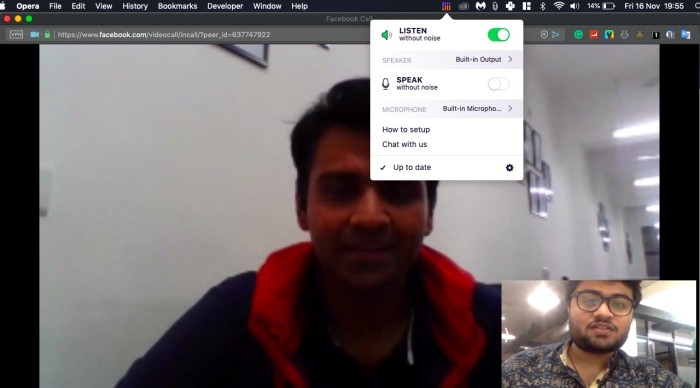Viewport: 700px width, 388px height.
Task: Expand the Microphone Built-in Microphone selector
Action: pos(446,108)
